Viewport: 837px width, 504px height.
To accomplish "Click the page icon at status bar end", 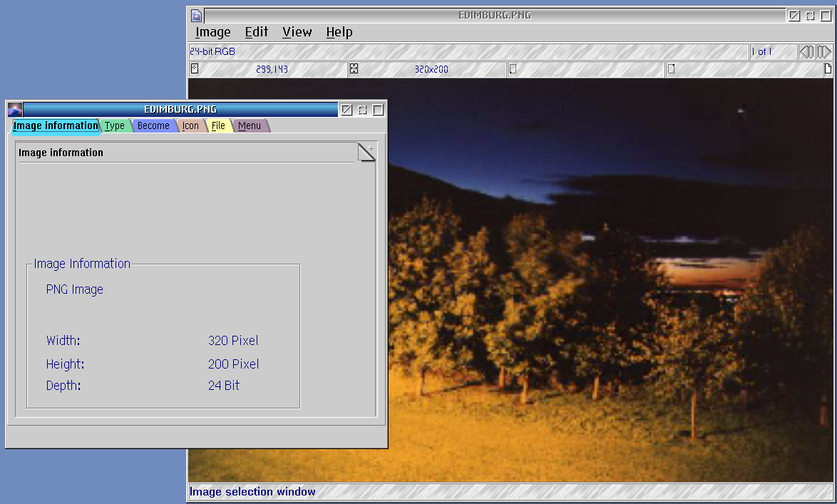I will (x=828, y=69).
